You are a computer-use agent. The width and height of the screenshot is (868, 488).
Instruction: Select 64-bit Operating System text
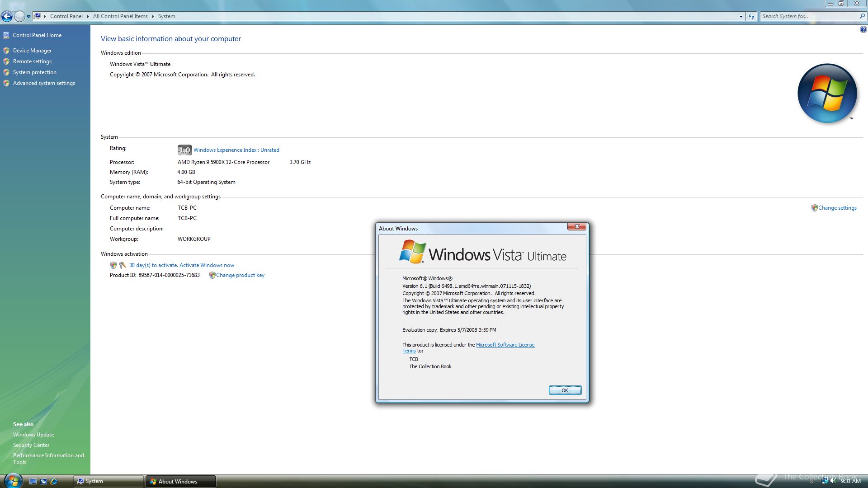[x=206, y=182]
